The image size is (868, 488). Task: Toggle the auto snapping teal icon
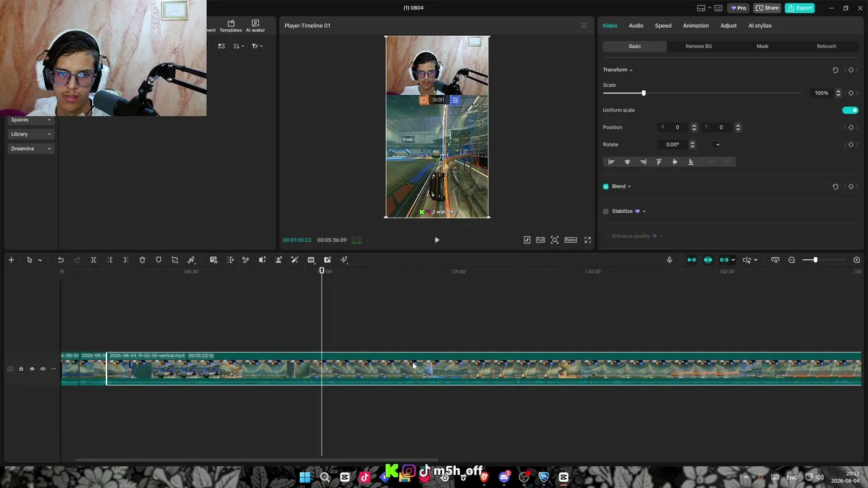pyautogui.click(x=708, y=260)
